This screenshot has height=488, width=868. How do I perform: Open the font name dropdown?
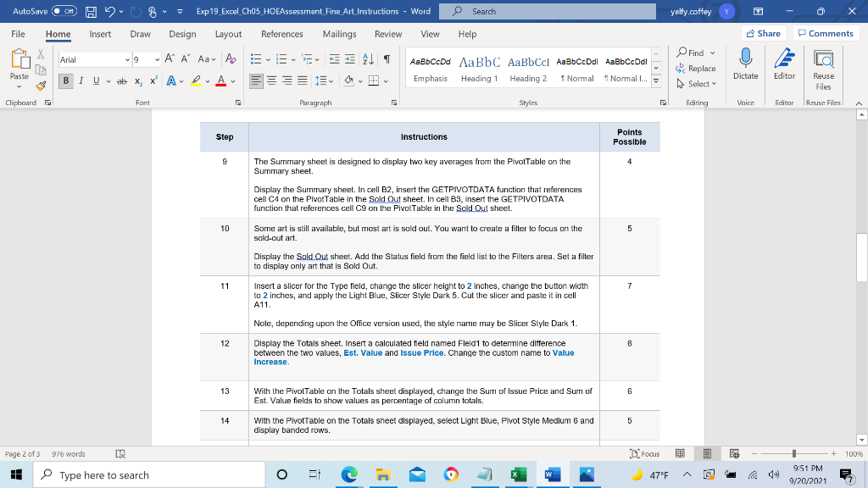coord(128,60)
